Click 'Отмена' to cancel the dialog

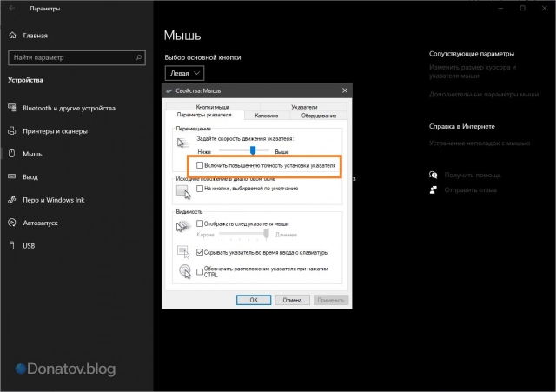292,300
